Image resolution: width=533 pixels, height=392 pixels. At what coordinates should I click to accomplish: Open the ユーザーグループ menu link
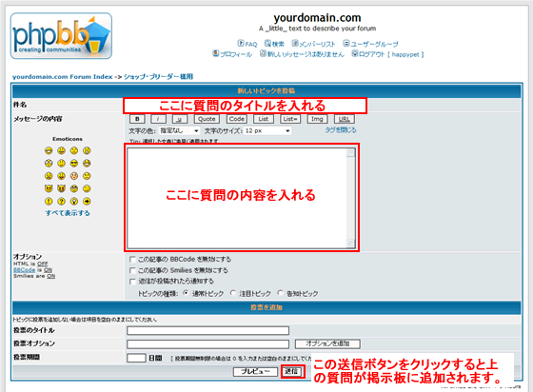pos(370,44)
